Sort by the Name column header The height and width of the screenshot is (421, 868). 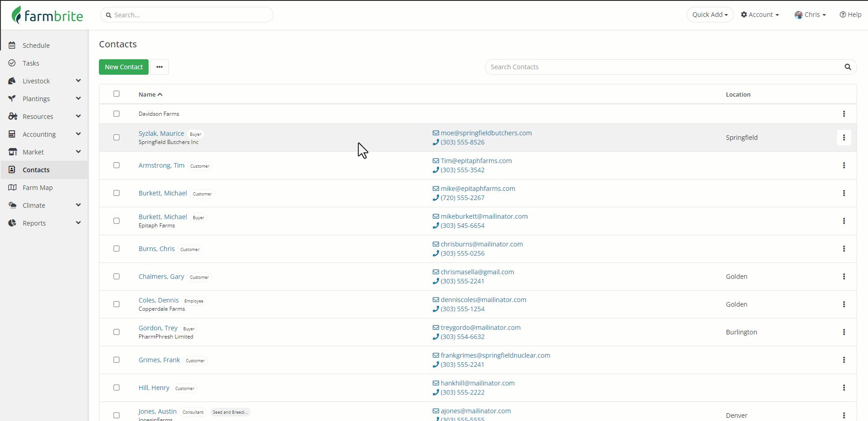click(150, 94)
